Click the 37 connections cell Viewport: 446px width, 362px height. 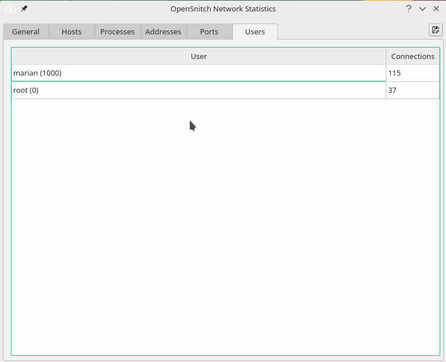[x=413, y=90]
